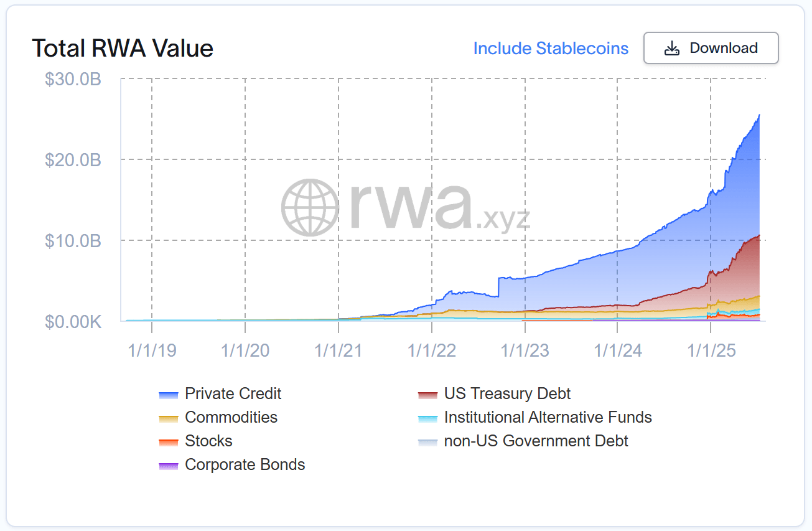
Task: Click the Download button
Action: 711,48
